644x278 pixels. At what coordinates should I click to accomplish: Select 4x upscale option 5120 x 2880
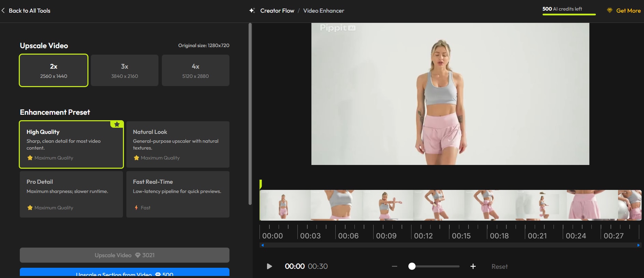pos(196,70)
